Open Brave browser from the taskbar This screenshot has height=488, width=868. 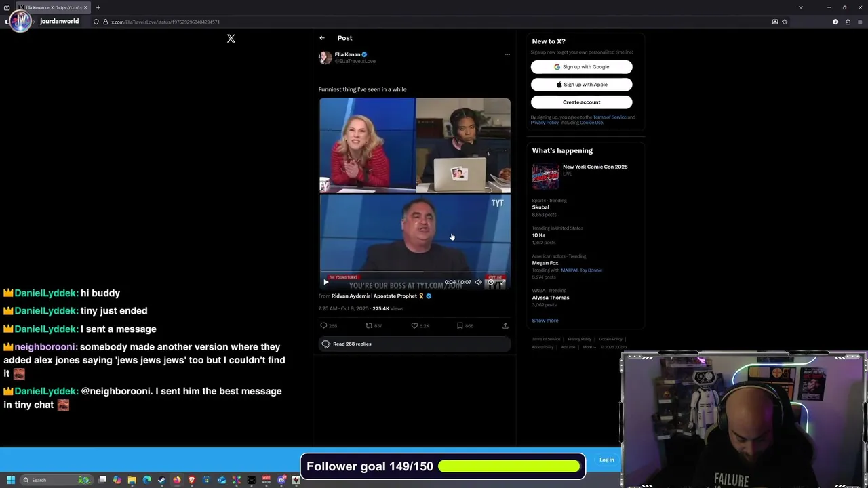(x=192, y=480)
